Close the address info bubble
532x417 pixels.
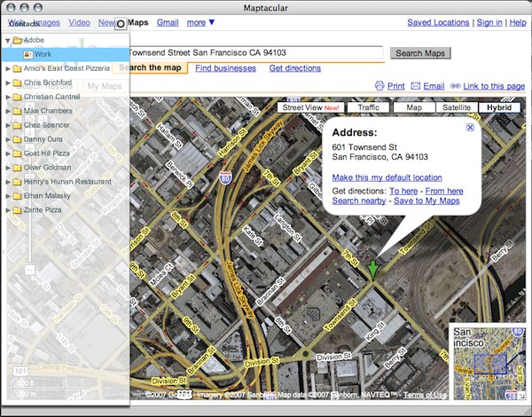point(470,127)
